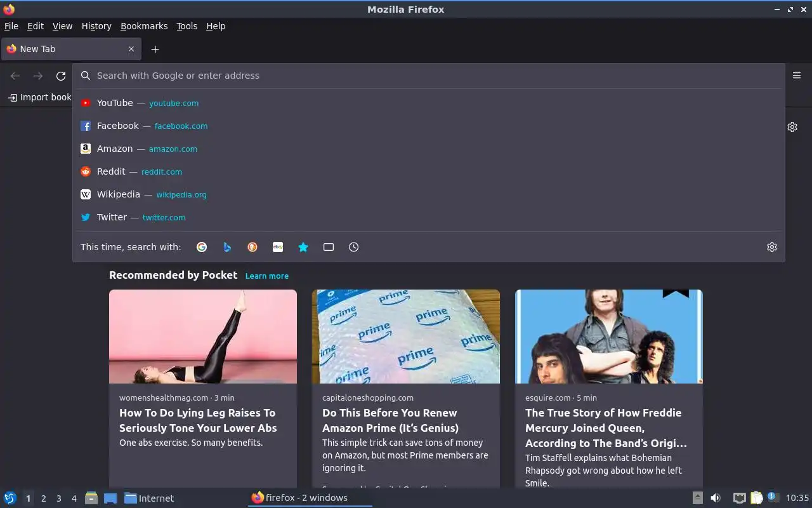This screenshot has width=812, height=508.
Task: Open the notification alert tray icon
Action: 773,497
